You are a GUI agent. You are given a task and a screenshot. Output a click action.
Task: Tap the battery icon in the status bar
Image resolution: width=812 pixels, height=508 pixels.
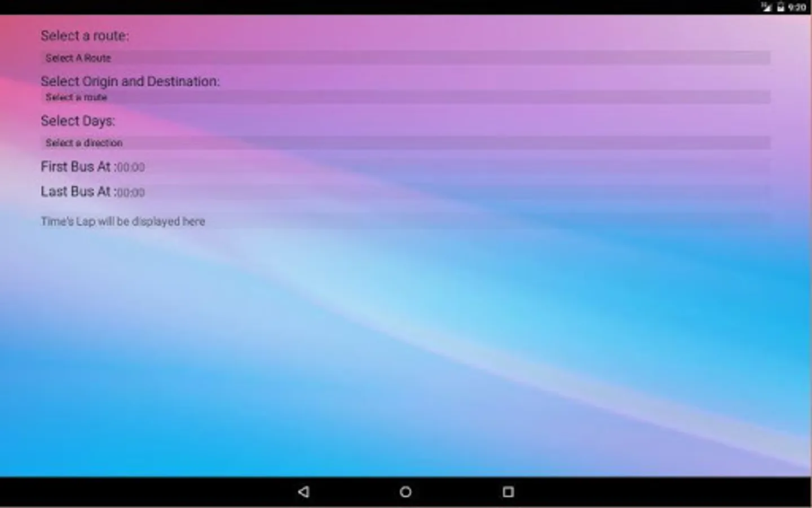[780, 7]
